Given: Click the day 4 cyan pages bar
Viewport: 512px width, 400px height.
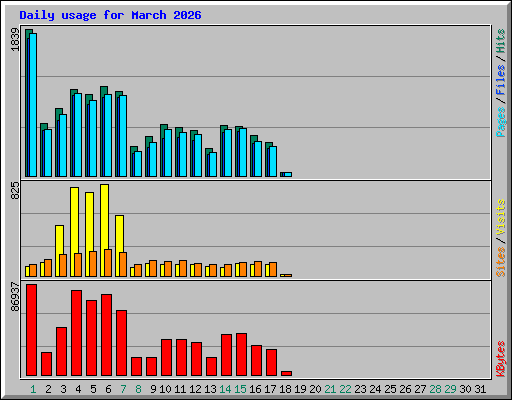Looking at the screenshot, I should 78,135.
